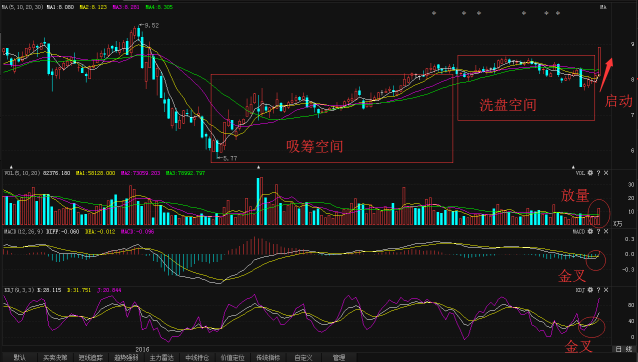Screen dimensions: 638x362
Task: Click the VOL label beside its gear
Action: click(x=580, y=173)
